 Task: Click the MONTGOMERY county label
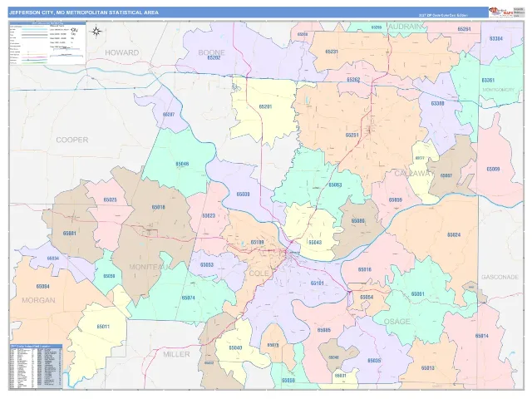(499, 90)
